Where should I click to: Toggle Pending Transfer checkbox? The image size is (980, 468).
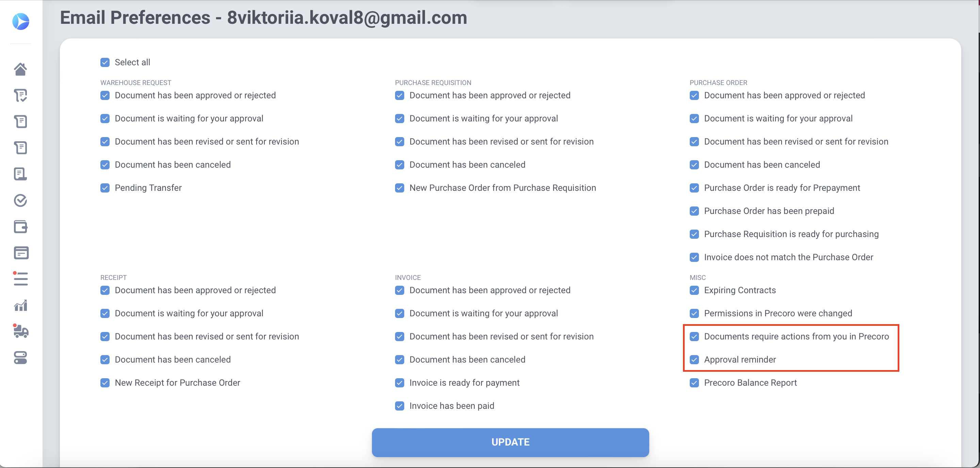[x=105, y=188]
